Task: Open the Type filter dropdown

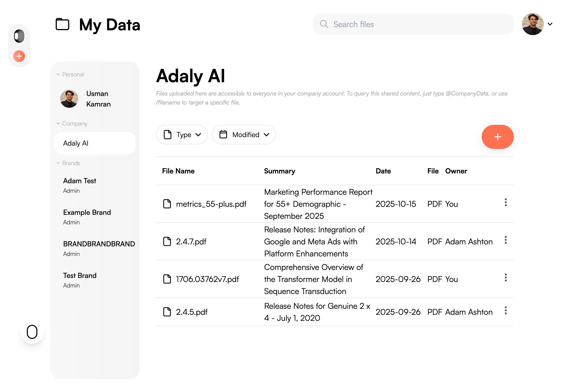Action: point(182,135)
